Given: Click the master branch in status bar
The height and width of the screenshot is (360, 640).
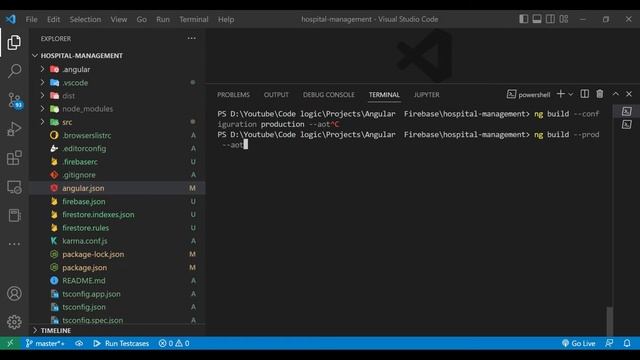Looking at the screenshot, I should pyautogui.click(x=45, y=343).
